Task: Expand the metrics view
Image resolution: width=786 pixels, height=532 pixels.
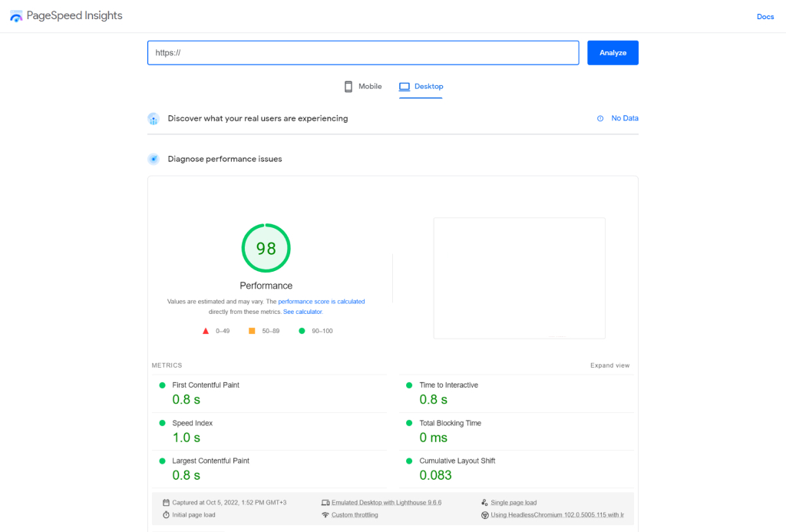Action: click(x=609, y=365)
